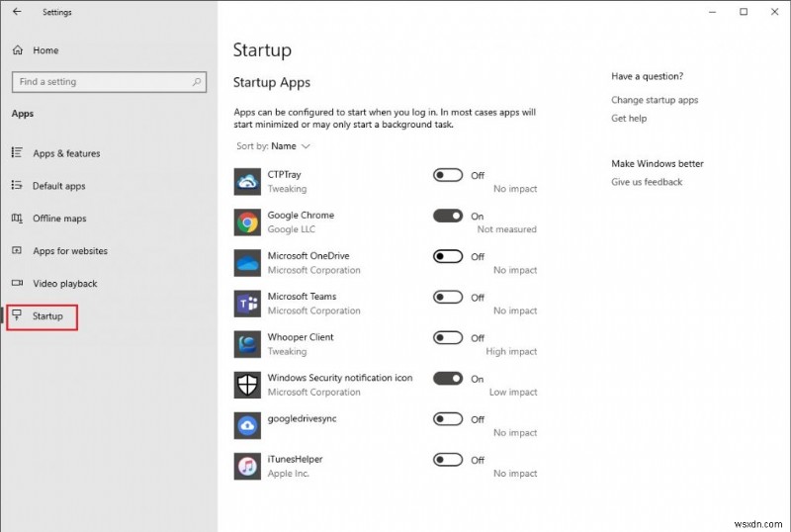This screenshot has height=532, width=791.
Task: Click the Find a setting search box
Action: (x=109, y=82)
